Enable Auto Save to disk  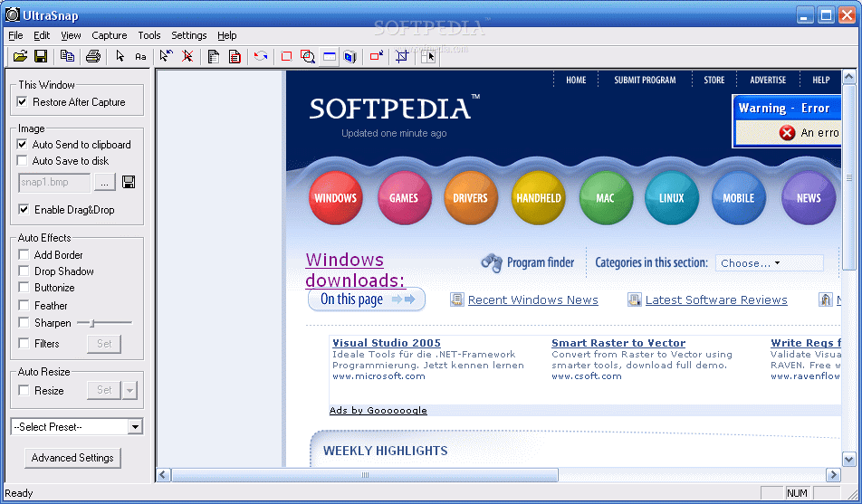(22, 160)
